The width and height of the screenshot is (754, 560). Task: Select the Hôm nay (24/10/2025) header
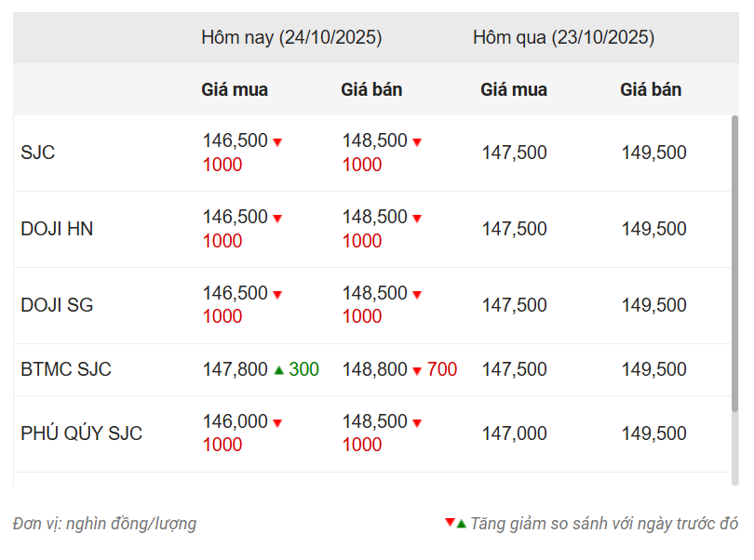click(x=291, y=38)
